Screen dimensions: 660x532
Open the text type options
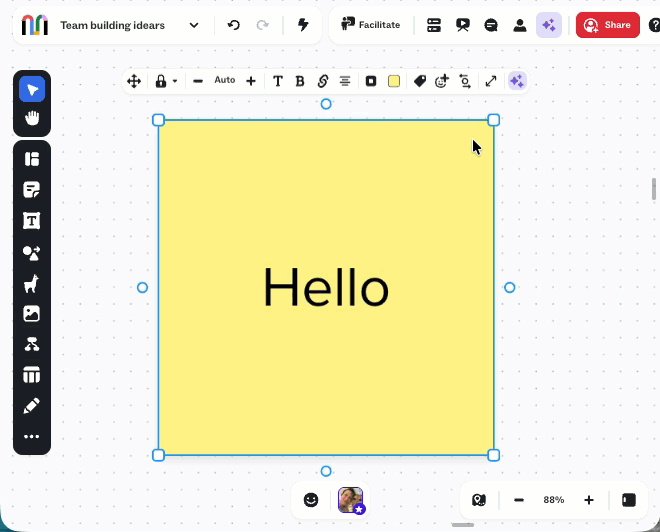277,81
